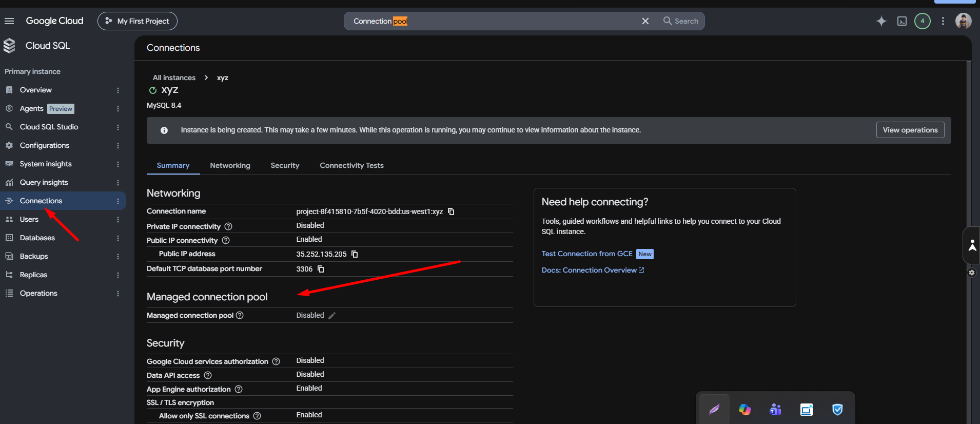Copy the default TCP port number

point(321,269)
